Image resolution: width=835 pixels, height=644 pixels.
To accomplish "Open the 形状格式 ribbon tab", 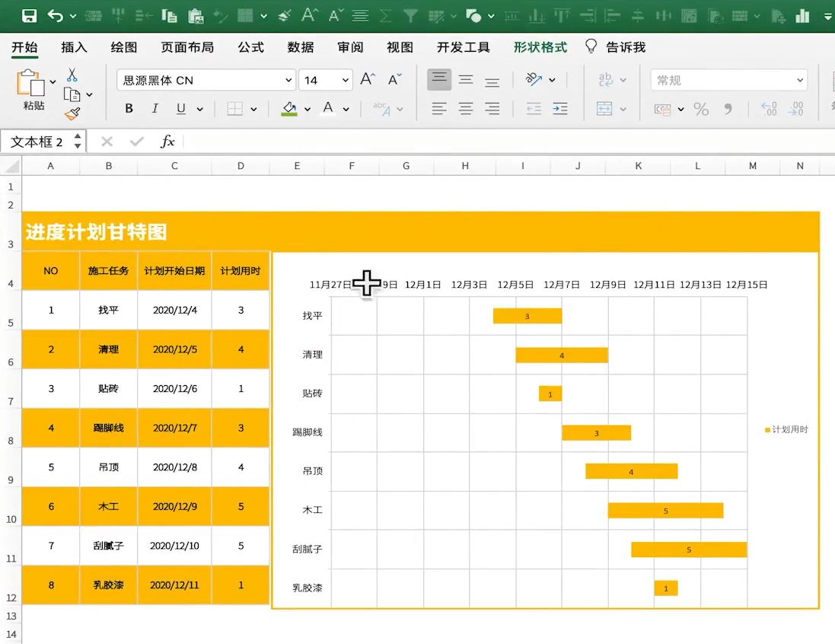I will click(540, 47).
